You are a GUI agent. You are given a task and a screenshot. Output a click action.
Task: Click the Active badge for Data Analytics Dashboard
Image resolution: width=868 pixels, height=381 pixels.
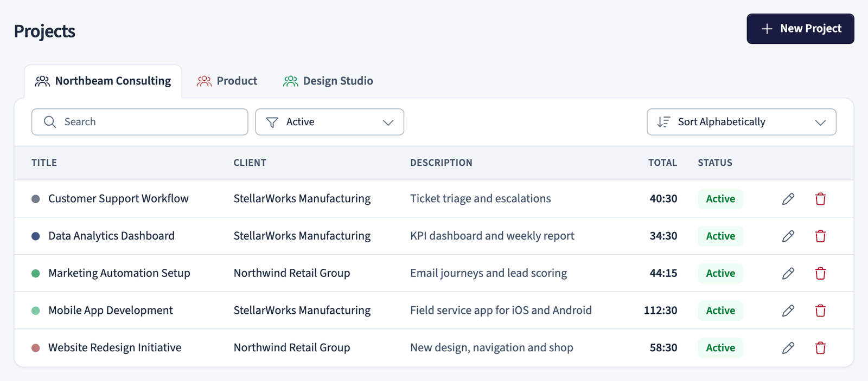click(x=720, y=236)
